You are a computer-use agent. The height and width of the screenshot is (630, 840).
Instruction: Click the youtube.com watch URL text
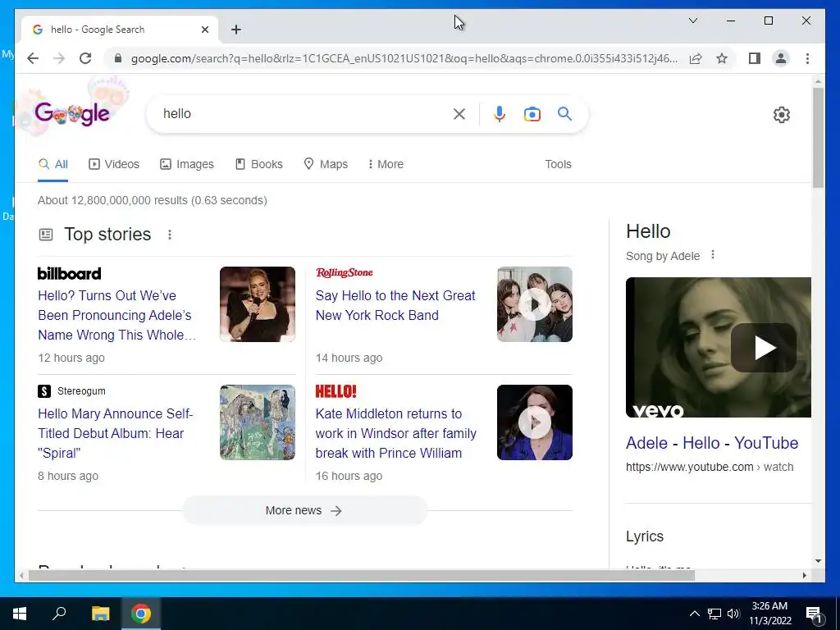[710, 467]
